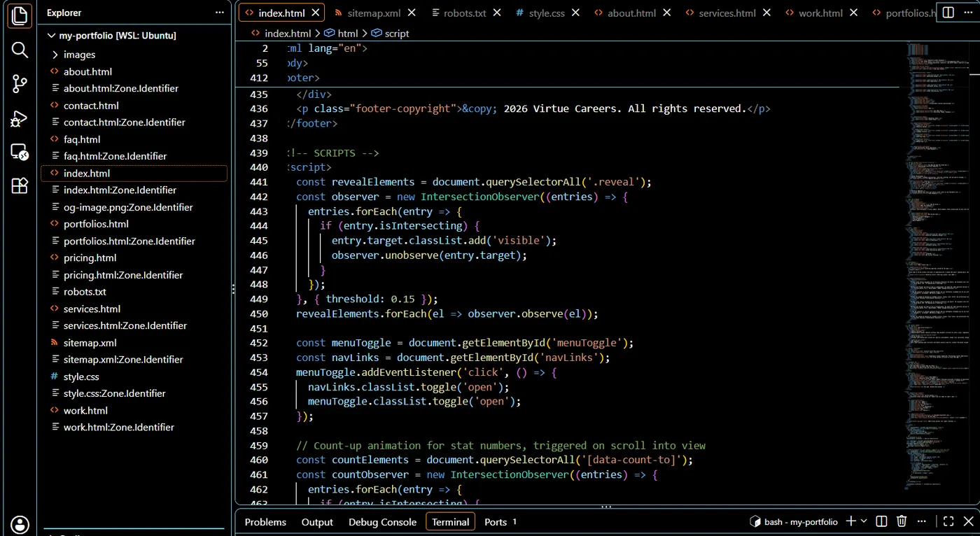Screen dimensions: 980x536
Task: Open the Problems panel tab
Action: click(x=265, y=522)
